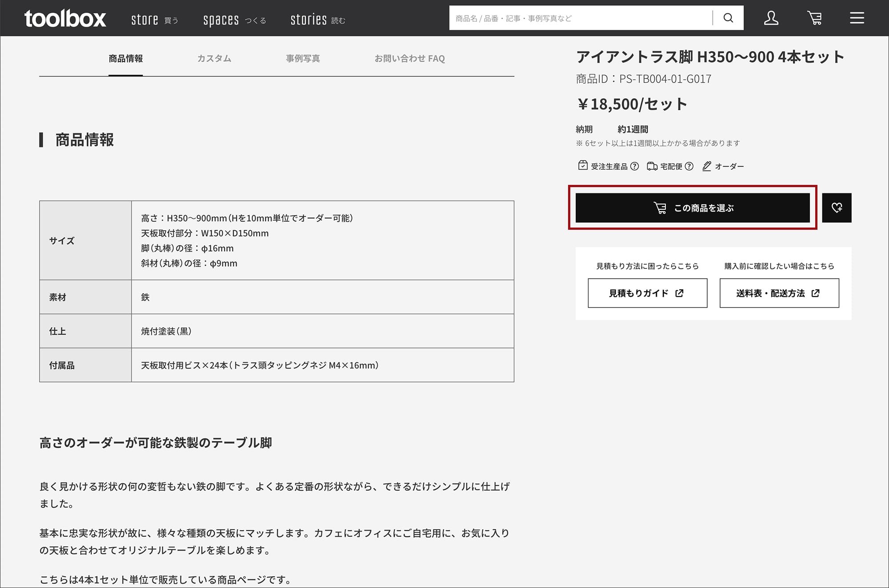
Task: Open the 見積もりガイド link button
Action: pyautogui.click(x=647, y=293)
